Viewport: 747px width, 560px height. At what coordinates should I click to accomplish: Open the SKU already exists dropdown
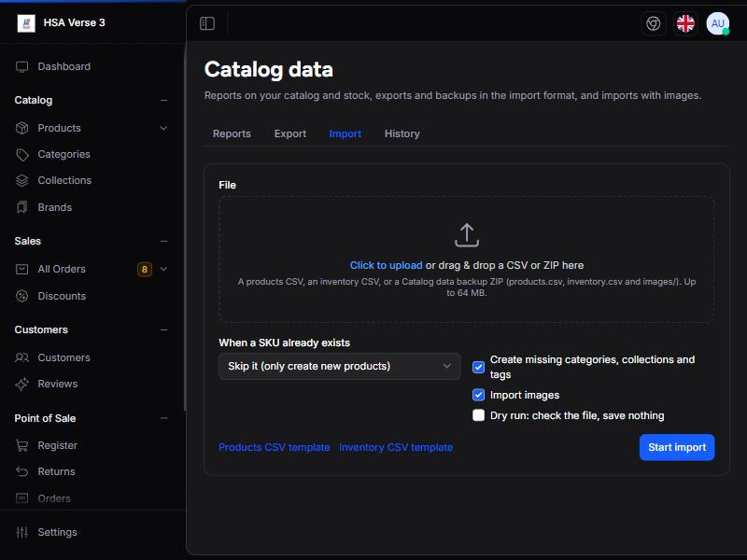click(340, 366)
